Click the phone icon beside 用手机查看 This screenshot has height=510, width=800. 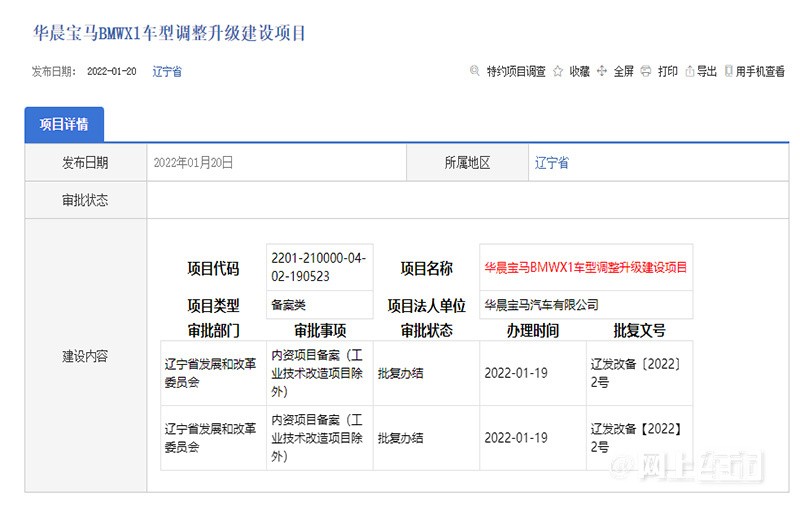point(729,71)
